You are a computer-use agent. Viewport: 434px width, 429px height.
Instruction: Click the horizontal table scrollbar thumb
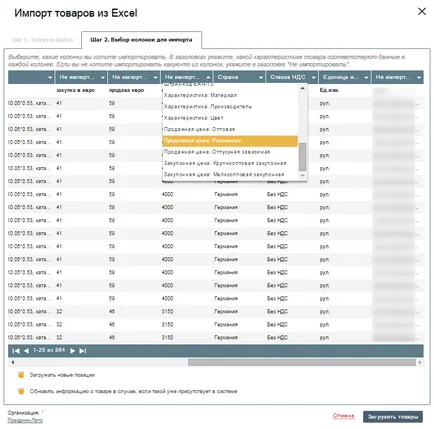coord(302,362)
